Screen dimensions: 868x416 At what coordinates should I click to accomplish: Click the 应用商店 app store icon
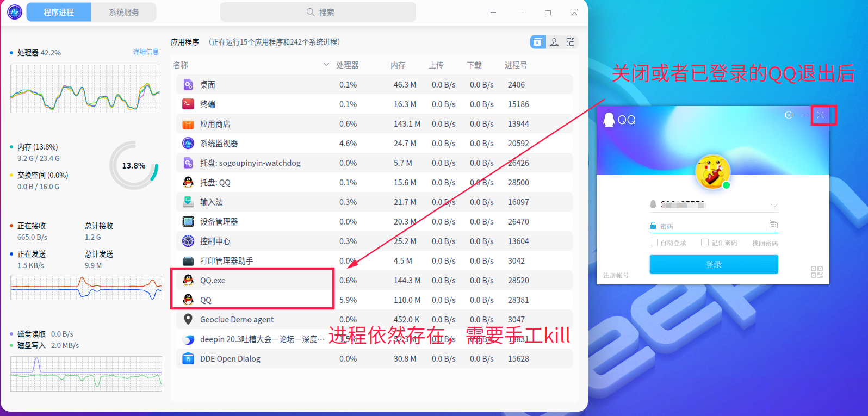[x=188, y=124]
